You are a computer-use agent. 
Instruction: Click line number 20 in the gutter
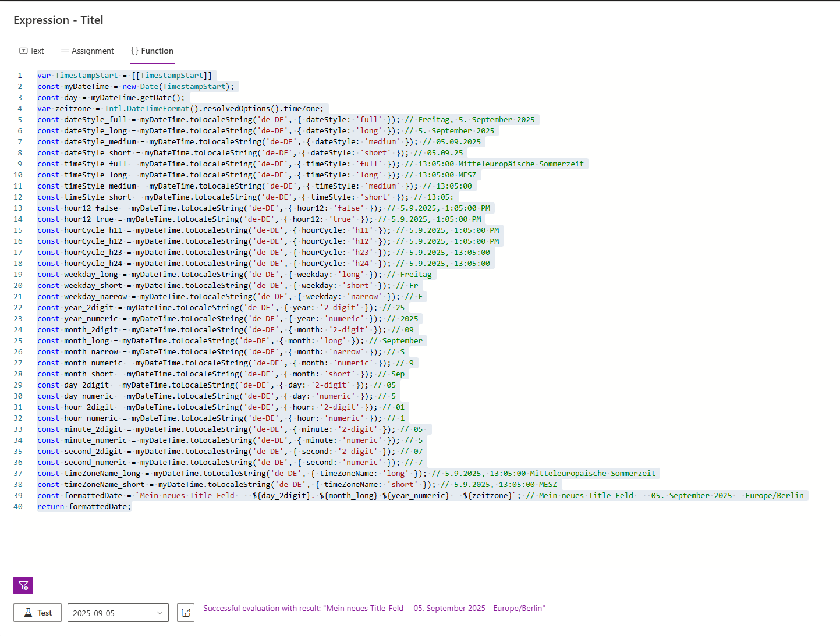click(18, 286)
